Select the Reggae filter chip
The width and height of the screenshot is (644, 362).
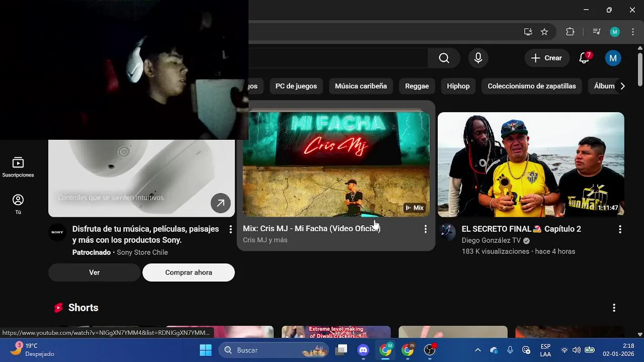[x=417, y=86]
